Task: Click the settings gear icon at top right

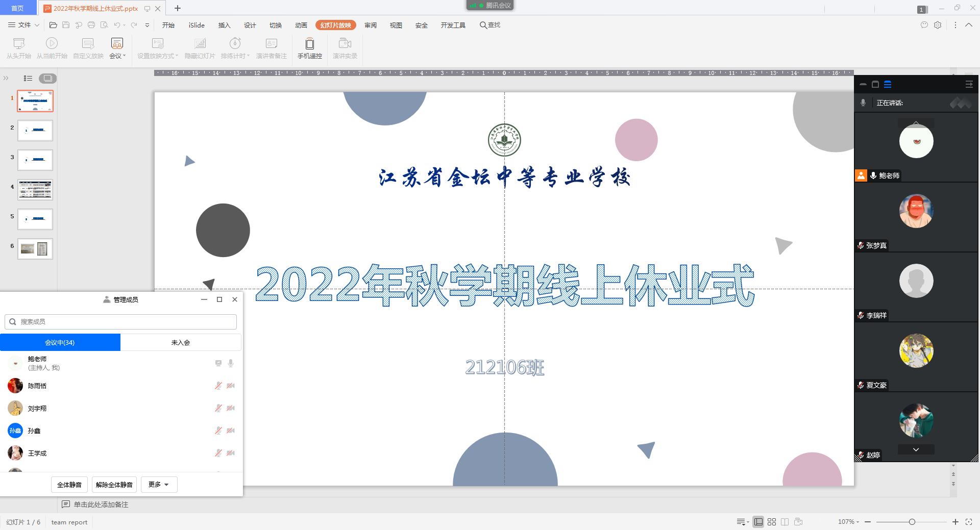Action: pos(938,25)
